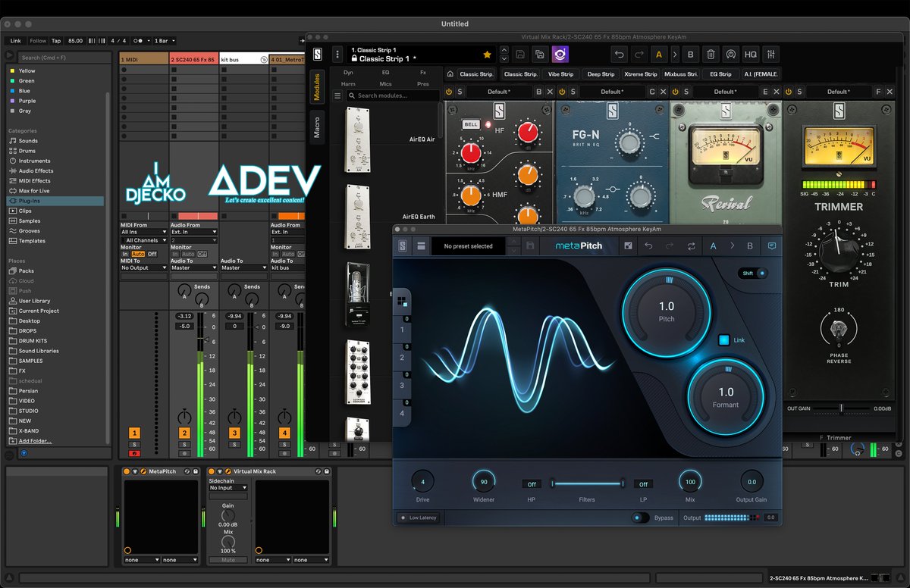Image resolution: width=910 pixels, height=588 pixels.
Task: Click the trash icon in Virtual Mix Rack
Action: tap(711, 55)
